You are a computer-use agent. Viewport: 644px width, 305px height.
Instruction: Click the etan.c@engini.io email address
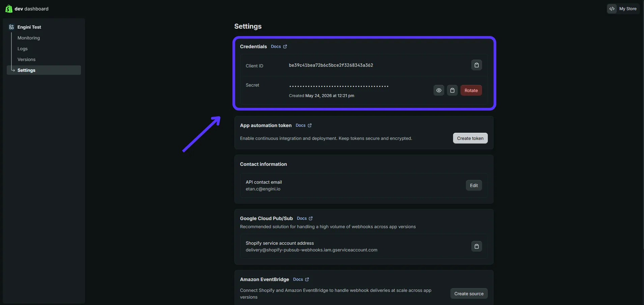pyautogui.click(x=263, y=189)
